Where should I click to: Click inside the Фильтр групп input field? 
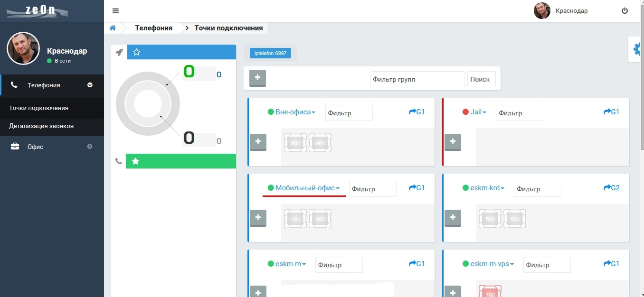[x=417, y=79]
